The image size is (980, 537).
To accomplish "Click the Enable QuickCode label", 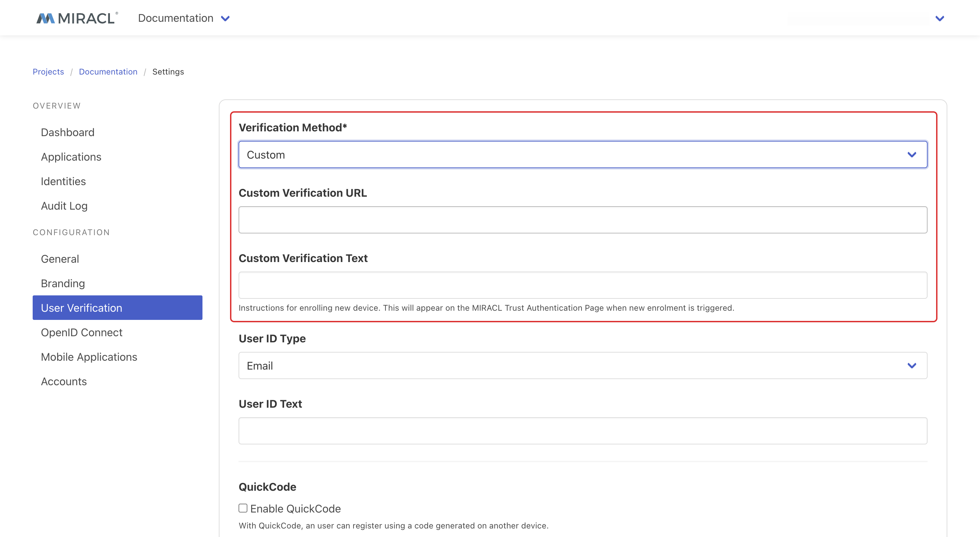I will click(x=295, y=508).
